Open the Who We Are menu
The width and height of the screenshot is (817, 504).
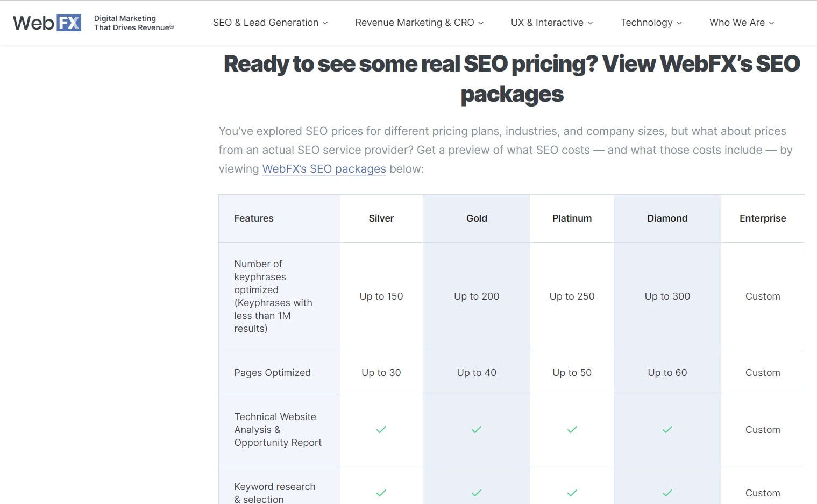pos(742,23)
